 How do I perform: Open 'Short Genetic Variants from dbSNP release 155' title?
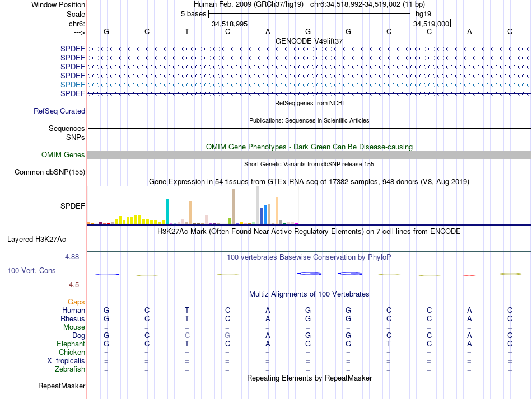(309, 164)
